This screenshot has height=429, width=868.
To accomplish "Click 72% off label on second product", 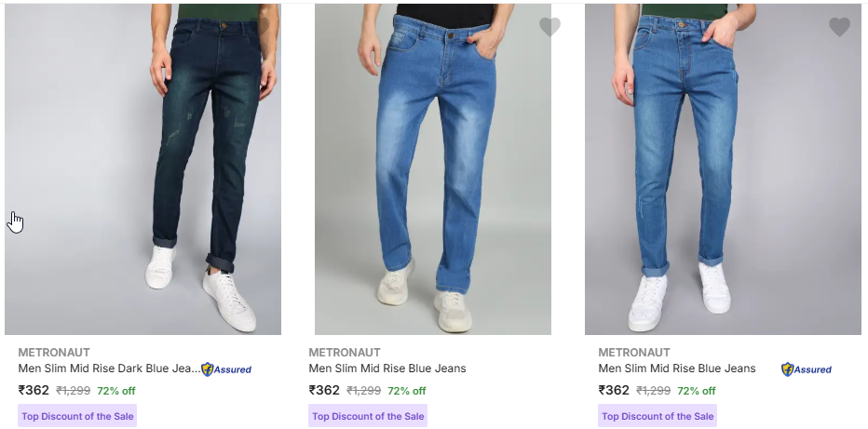I will (x=407, y=391).
